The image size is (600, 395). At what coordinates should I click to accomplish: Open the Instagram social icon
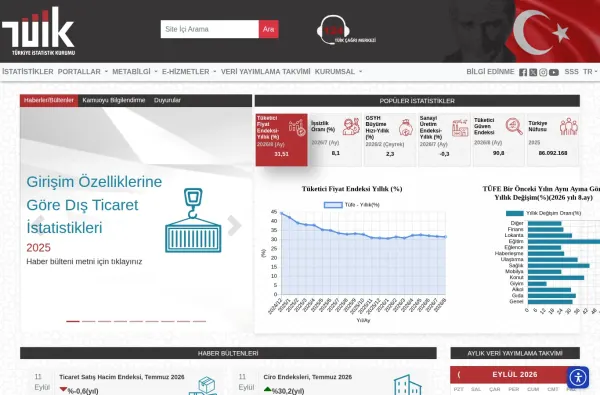tap(543, 72)
